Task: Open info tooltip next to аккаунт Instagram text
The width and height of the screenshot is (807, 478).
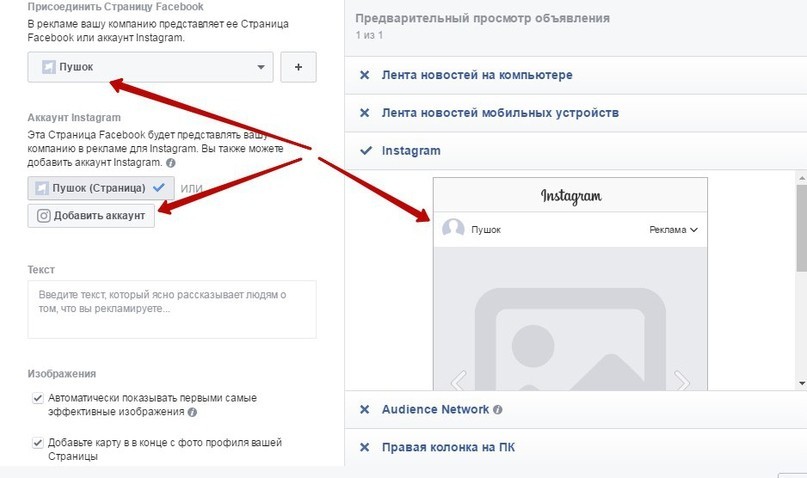Action: 170,163
